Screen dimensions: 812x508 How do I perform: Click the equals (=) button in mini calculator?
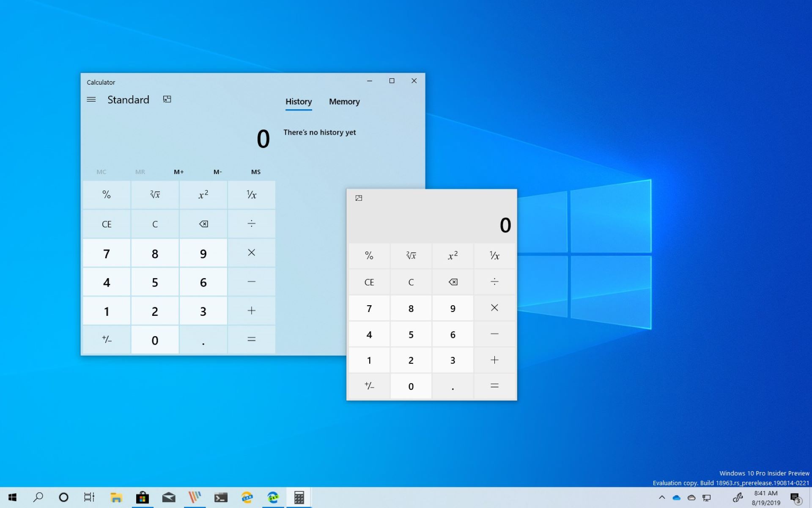(494, 386)
